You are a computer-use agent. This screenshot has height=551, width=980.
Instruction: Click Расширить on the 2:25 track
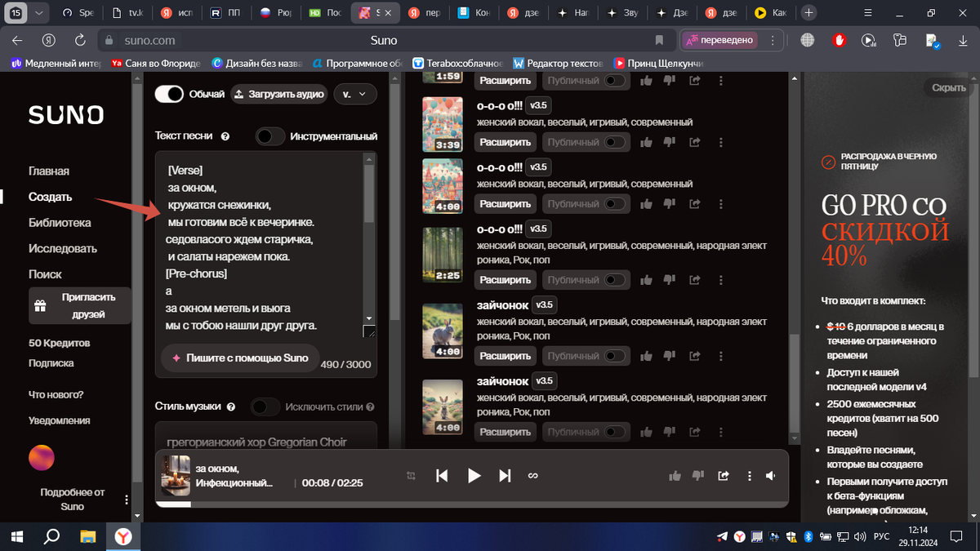(x=506, y=280)
